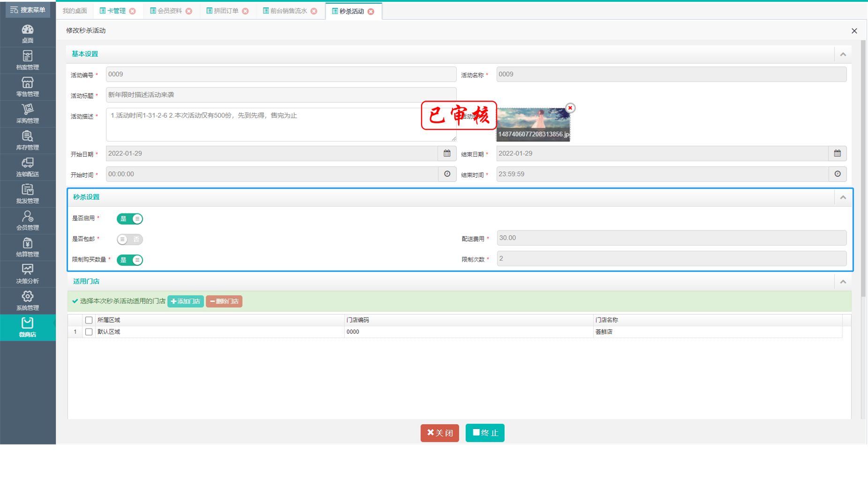
Task: Remove the uploaded activity image
Action: pos(570,108)
